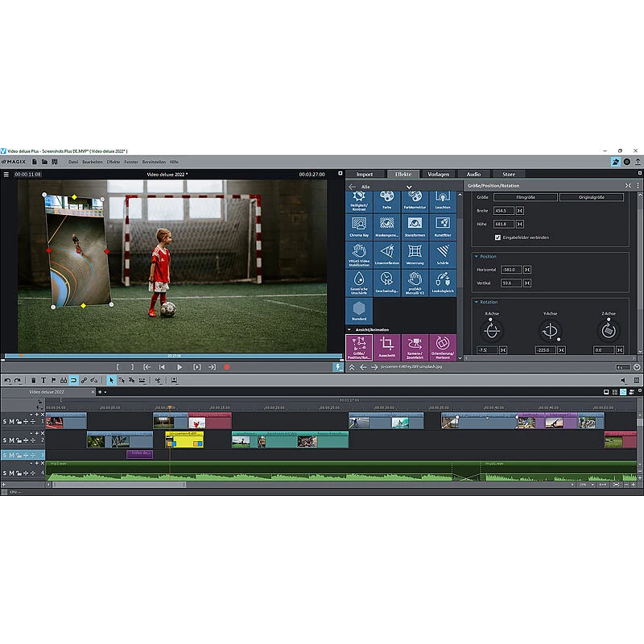Screen dimensions: 644x644
Task: Switch to the Vorlagen tab
Action: [440, 174]
